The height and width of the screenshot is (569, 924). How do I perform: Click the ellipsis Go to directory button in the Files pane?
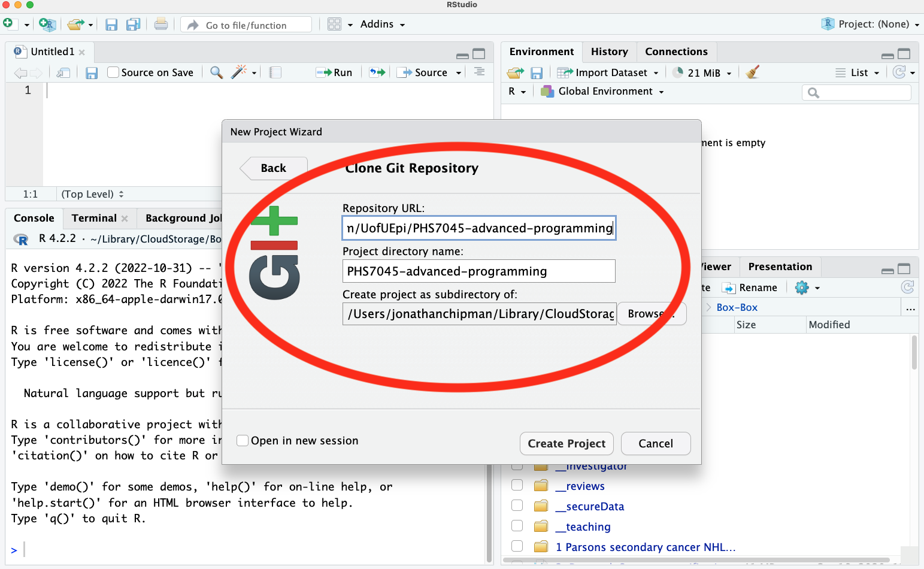coord(910,308)
